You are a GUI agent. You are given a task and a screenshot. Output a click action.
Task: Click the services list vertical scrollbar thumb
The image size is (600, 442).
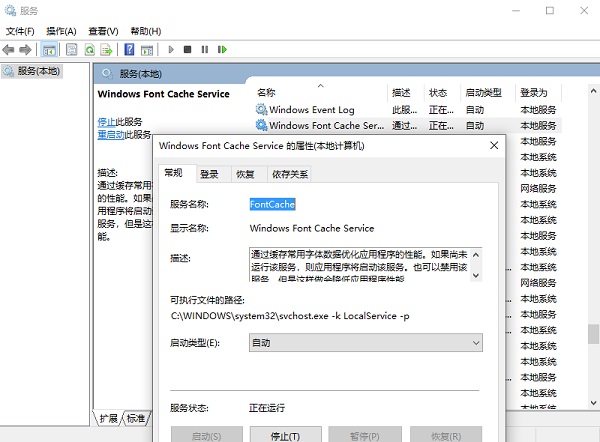[x=593, y=334]
